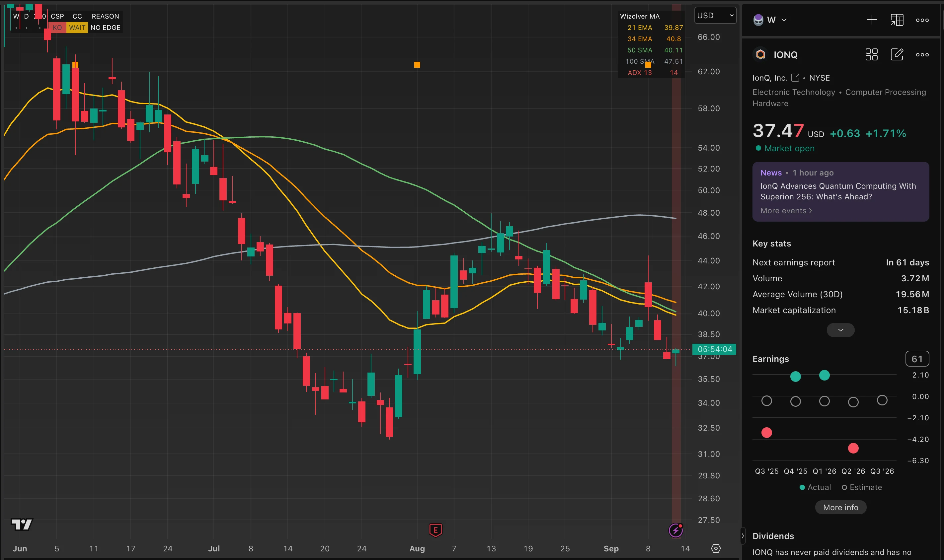Click the More info button
944x560 pixels.
(x=840, y=508)
